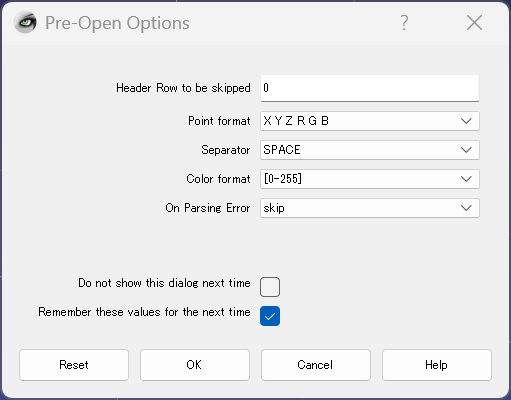Screen dimensions: 511x400
Task: Uncheck Remember these values checkbox
Action: click(x=270, y=316)
